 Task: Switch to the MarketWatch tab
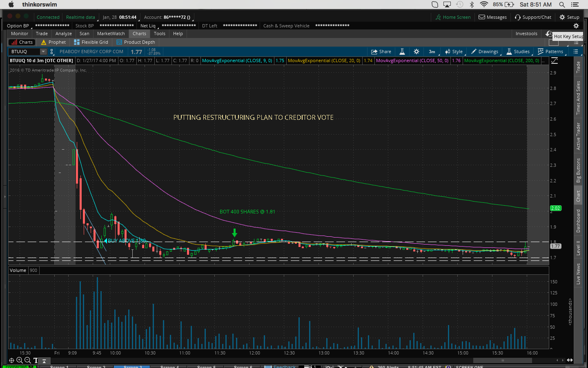(111, 34)
